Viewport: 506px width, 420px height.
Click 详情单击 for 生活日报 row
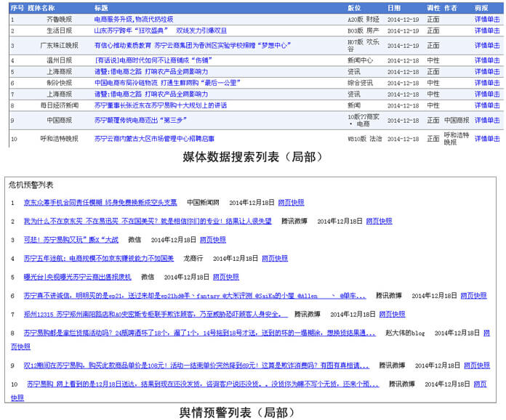tap(487, 31)
